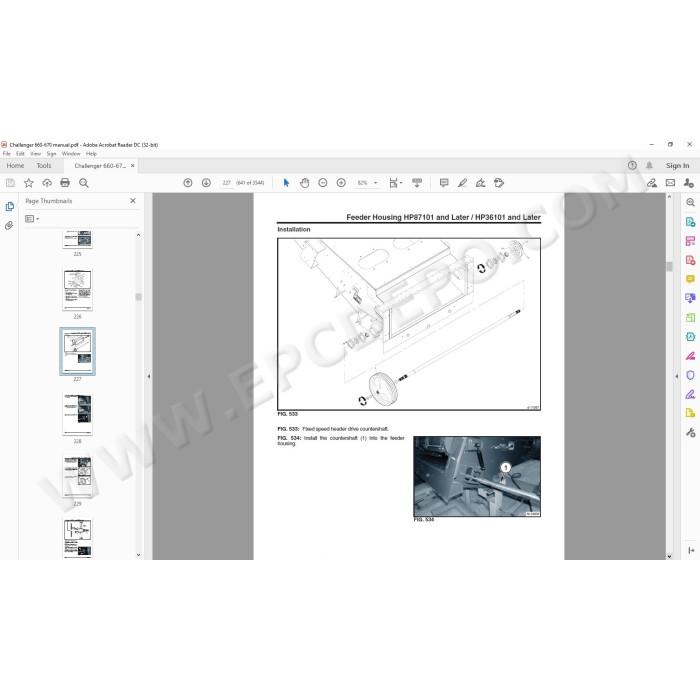
Task: Select the highlight pen tool
Action: point(462,183)
